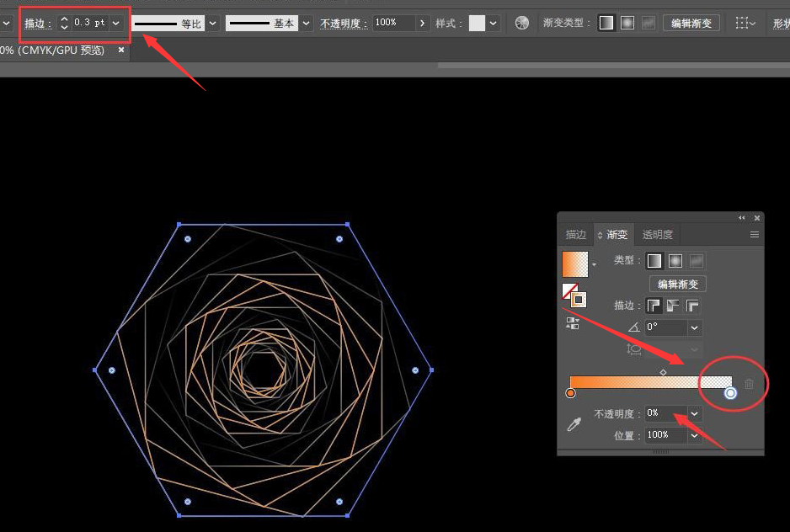This screenshot has width=790, height=532.
Task: Choose freeform gradient type in Gradient panel
Action: pyautogui.click(x=697, y=261)
